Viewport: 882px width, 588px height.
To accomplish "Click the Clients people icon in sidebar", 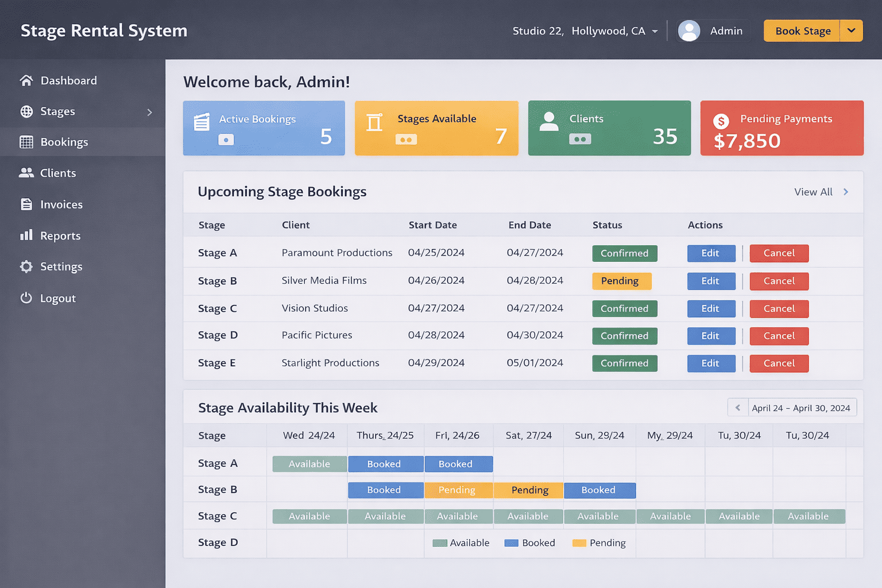I will [26, 173].
